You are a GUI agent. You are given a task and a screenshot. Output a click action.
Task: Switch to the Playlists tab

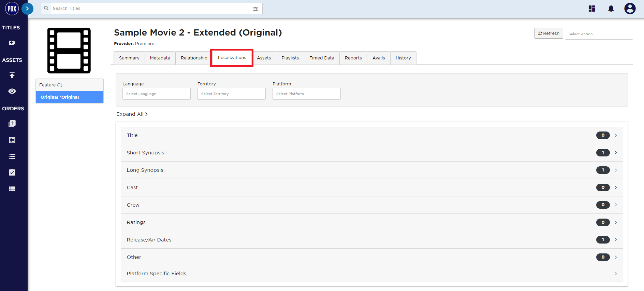coord(290,58)
